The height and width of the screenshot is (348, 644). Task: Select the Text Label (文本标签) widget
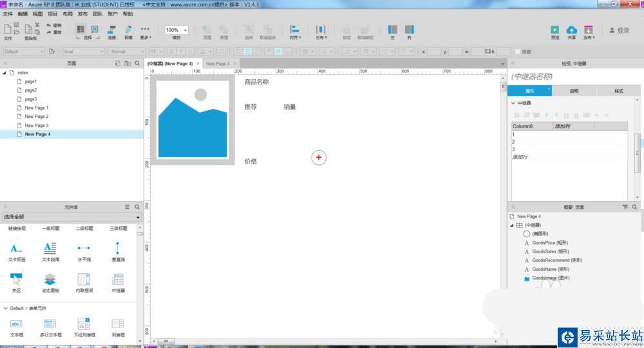[x=17, y=252]
